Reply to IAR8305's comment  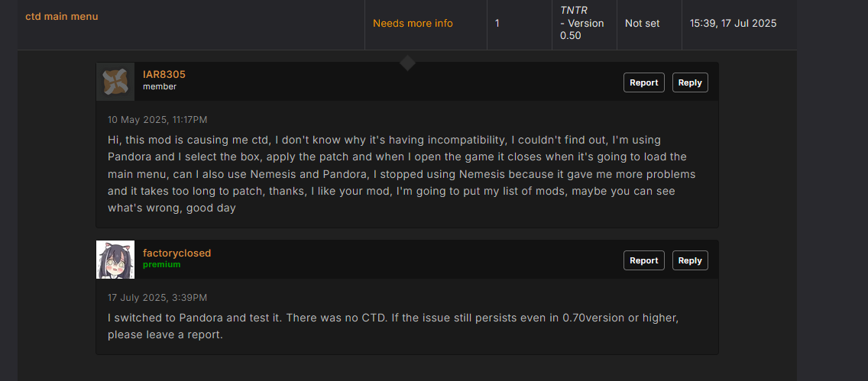coord(689,82)
